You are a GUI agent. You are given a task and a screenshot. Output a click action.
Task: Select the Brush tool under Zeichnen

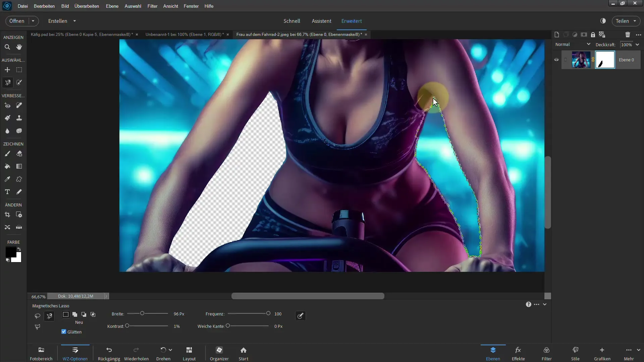[x=7, y=154]
